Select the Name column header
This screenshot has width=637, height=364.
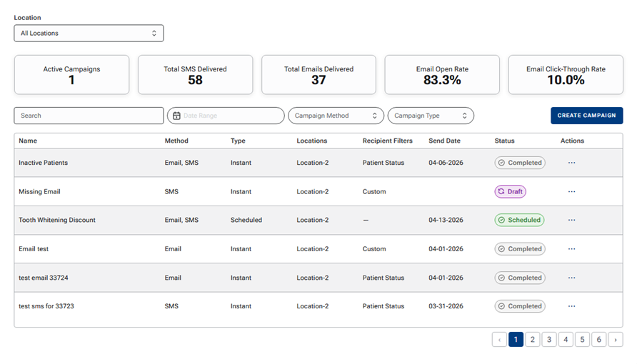28,141
